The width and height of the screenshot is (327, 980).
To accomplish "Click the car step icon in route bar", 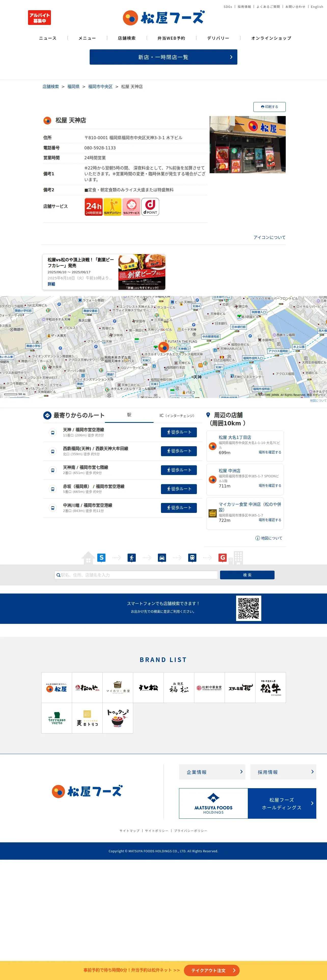I will (x=162, y=557).
